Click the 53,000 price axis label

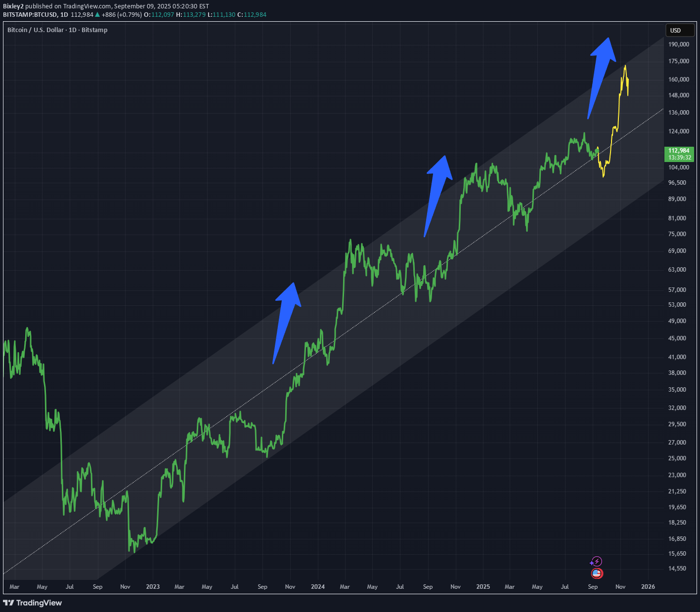tap(677, 305)
